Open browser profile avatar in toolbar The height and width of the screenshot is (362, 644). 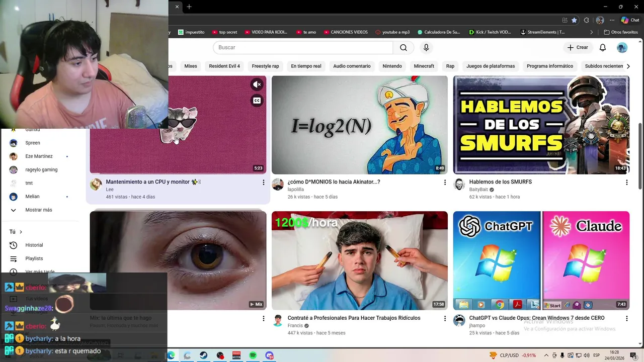tap(600, 20)
